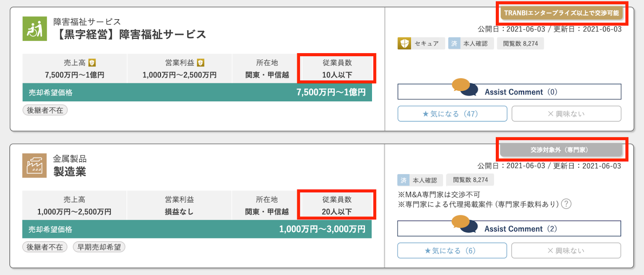Expand Assist Comment (2) section

pos(520,229)
